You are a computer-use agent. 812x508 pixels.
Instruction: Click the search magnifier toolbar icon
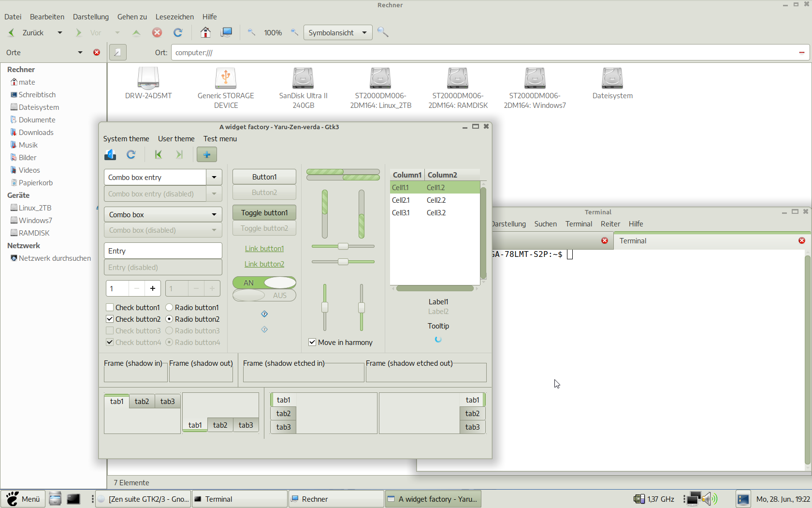383,32
